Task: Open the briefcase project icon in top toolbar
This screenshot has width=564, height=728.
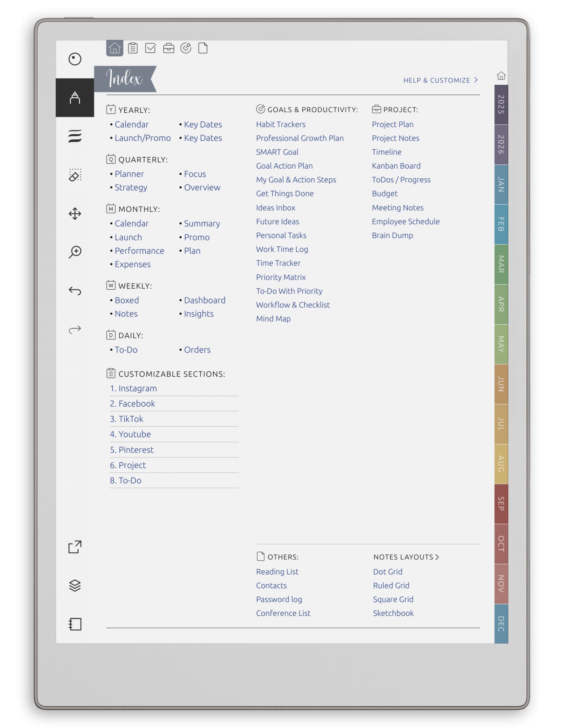Action: (x=168, y=48)
